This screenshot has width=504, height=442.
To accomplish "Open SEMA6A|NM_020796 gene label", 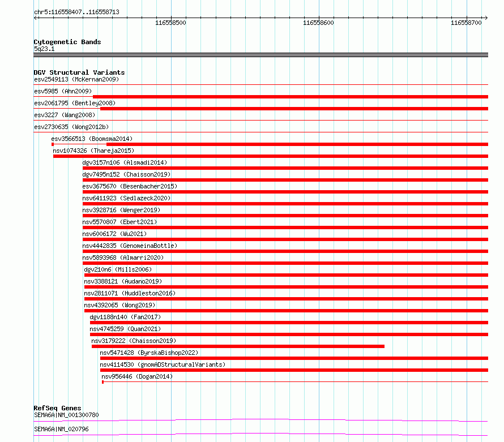I will tap(61, 429).
